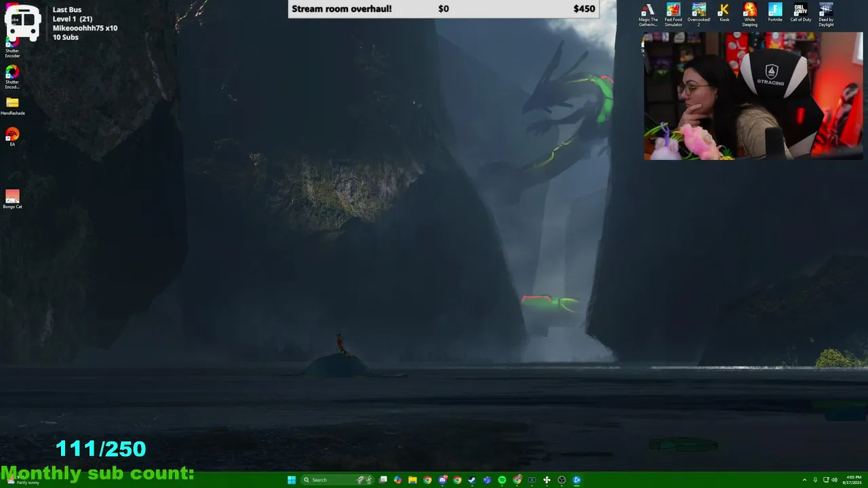Open the volume control in system tray
868x488 pixels.
pyautogui.click(x=835, y=480)
